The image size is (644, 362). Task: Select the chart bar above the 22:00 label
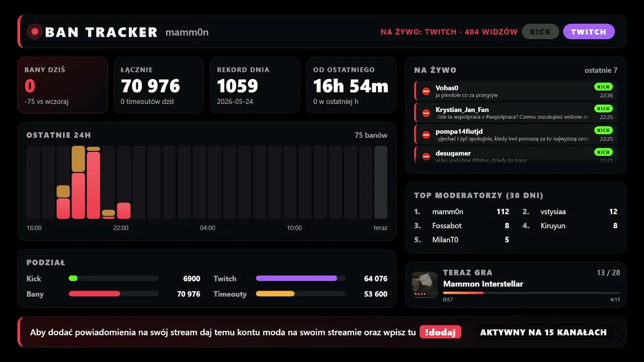pyautogui.click(x=124, y=211)
